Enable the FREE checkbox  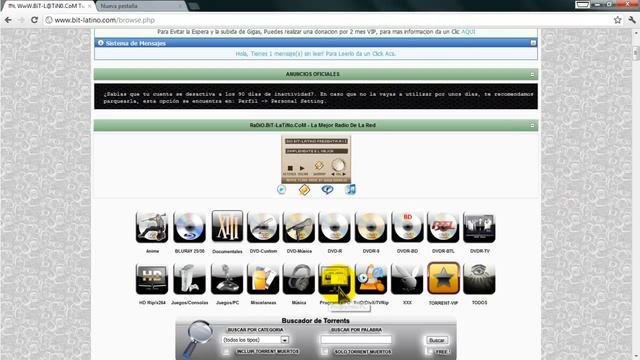point(429,351)
